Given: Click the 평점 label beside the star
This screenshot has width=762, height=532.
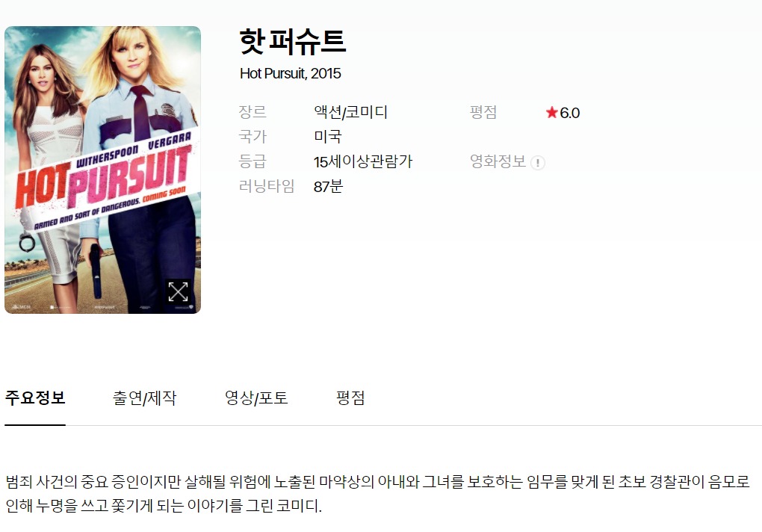Looking at the screenshot, I should (483, 112).
